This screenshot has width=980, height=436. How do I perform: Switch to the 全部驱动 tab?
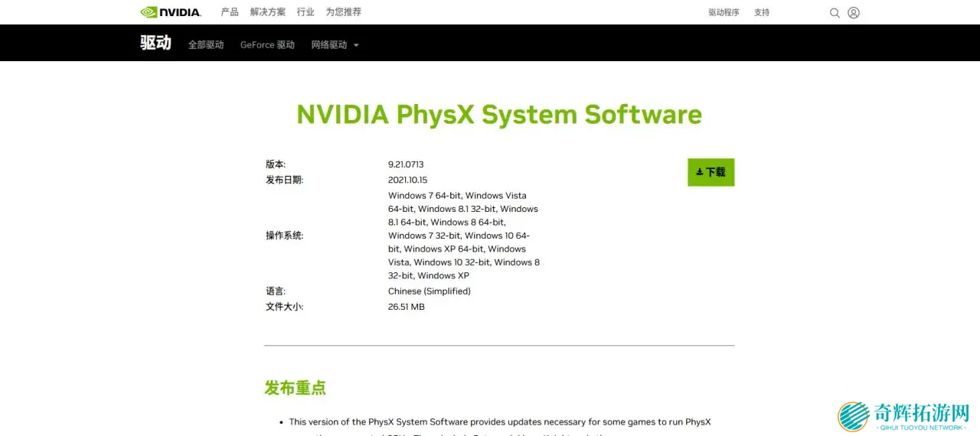pos(206,45)
